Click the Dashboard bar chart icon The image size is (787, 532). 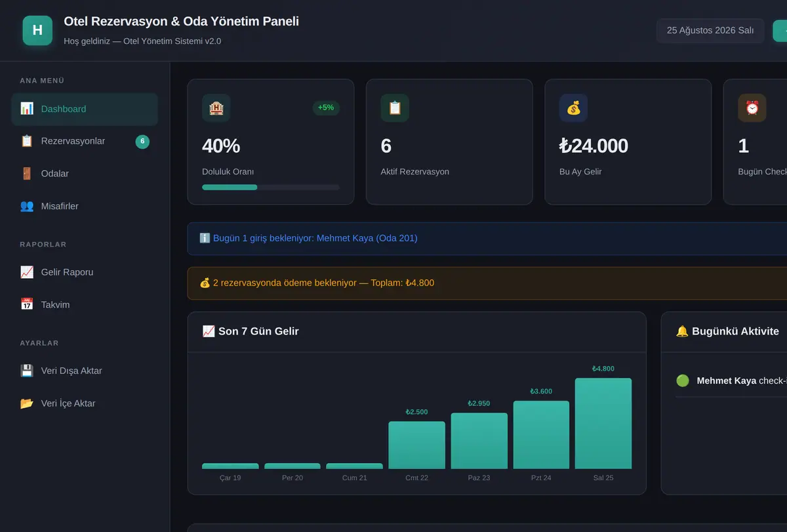click(x=27, y=109)
